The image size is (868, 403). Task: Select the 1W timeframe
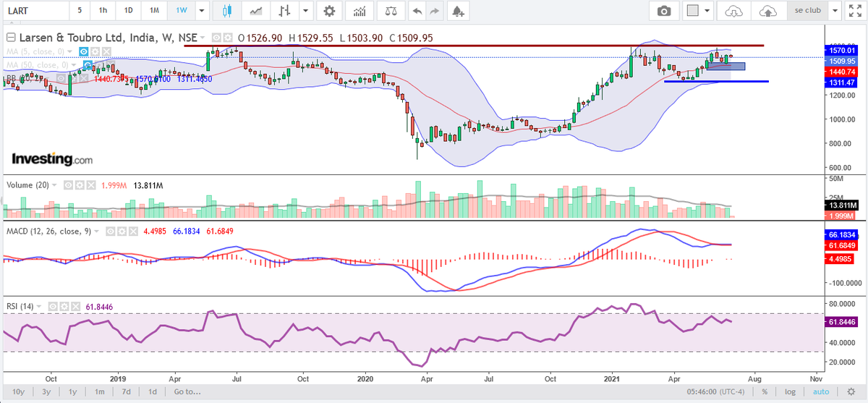click(181, 11)
